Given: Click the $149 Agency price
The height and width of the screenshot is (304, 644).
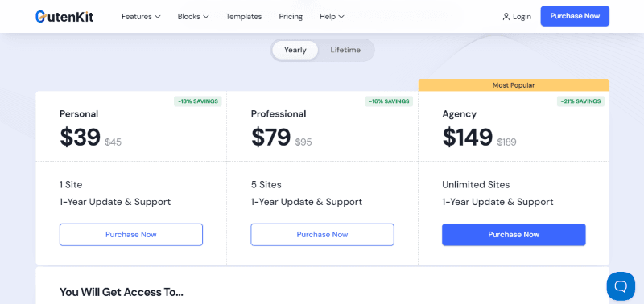Looking at the screenshot, I should click(468, 137).
